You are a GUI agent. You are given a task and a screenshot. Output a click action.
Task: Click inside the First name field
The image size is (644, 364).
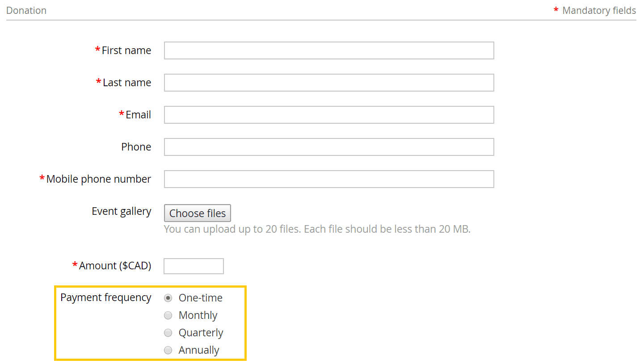tap(328, 50)
